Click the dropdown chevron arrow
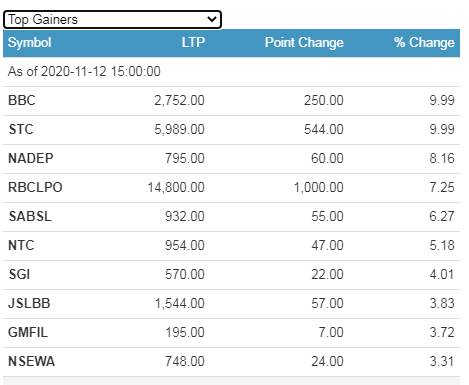 pos(212,19)
